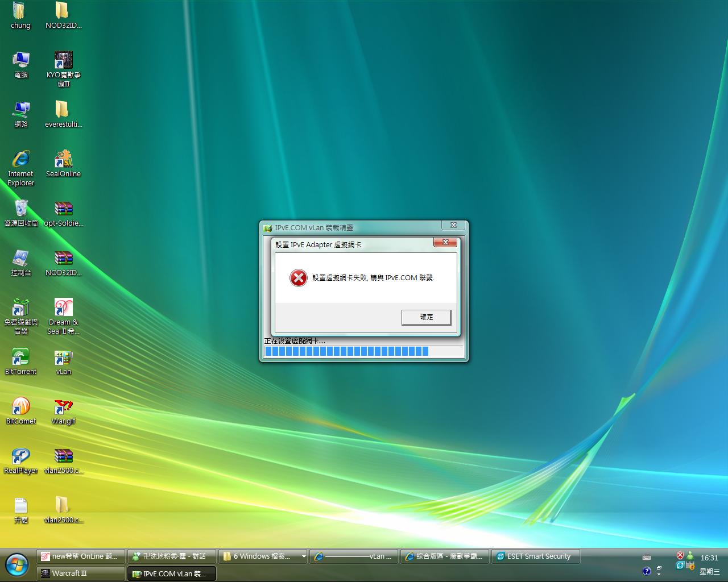Switch to the vLan Internet Explorer window

(354, 556)
